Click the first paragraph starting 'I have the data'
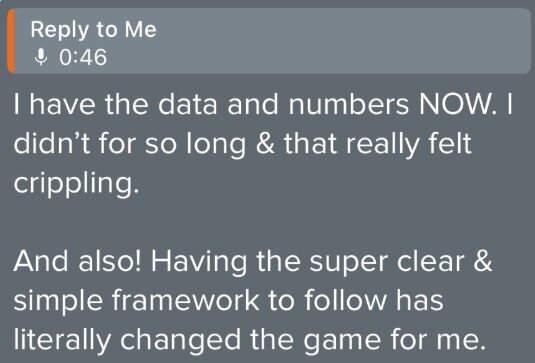Image resolution: width=535 pixels, height=363 pixels. [263, 144]
